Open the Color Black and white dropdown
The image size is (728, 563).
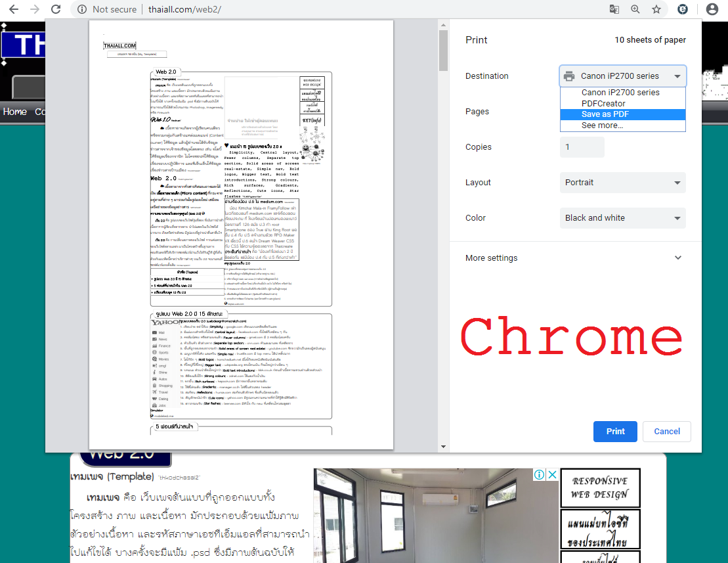(x=622, y=218)
